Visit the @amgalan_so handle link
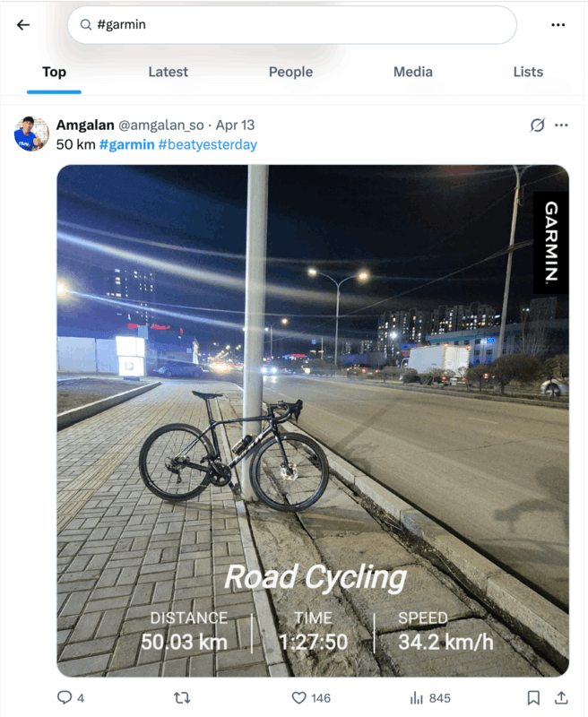The width and height of the screenshot is (588, 717). pos(160,125)
